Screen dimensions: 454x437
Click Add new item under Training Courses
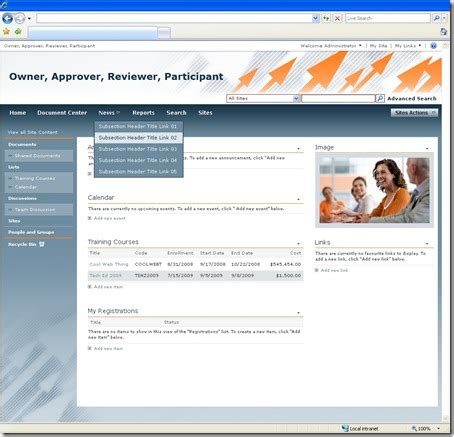click(108, 287)
